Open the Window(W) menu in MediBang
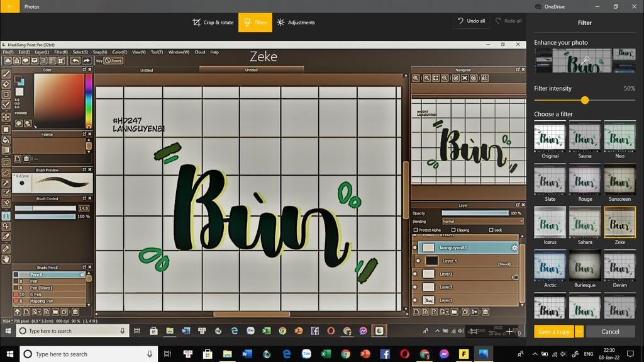 (x=179, y=52)
